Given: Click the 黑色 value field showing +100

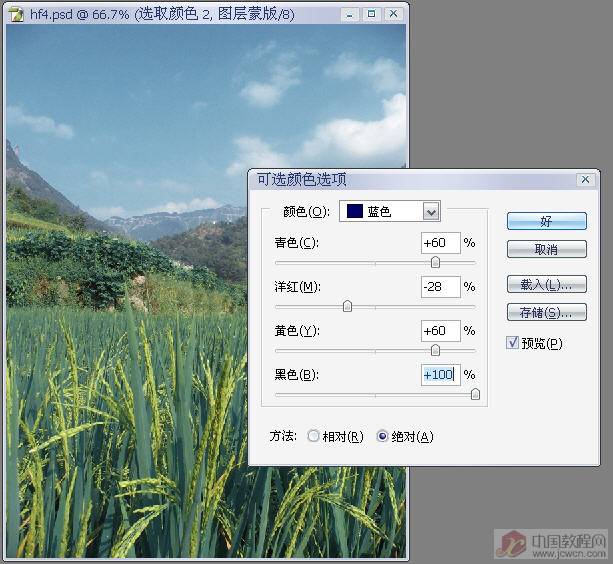Looking at the screenshot, I should (x=440, y=375).
